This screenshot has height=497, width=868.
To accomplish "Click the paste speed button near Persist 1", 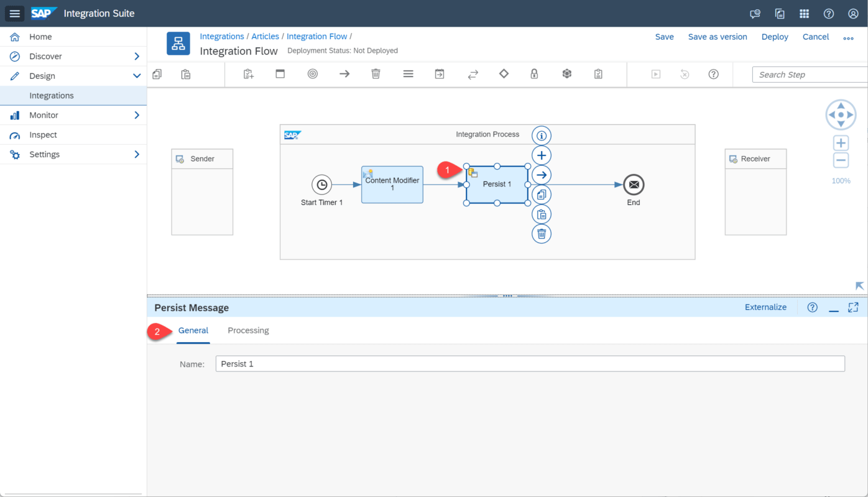I will 542,214.
